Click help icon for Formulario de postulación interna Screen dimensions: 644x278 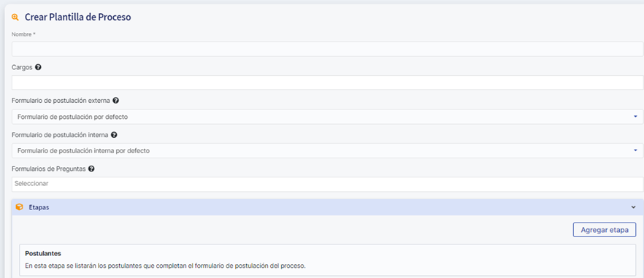114,134
